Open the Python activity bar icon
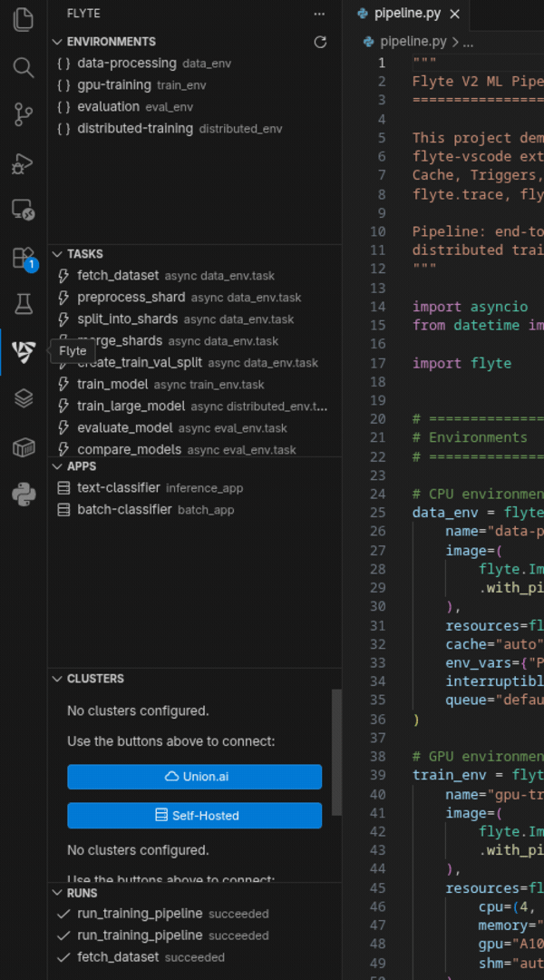The width and height of the screenshot is (544, 980). click(23, 495)
